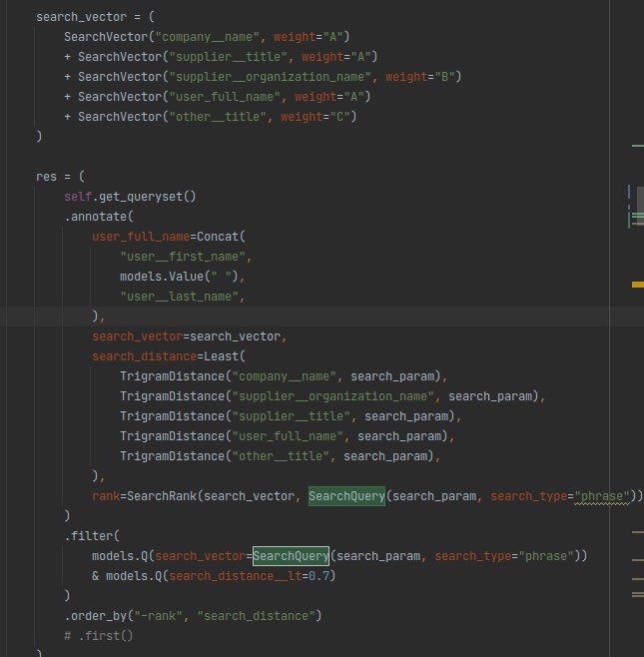
Task: Click highlighted SearchQuery on the rank line
Action: click(346, 496)
